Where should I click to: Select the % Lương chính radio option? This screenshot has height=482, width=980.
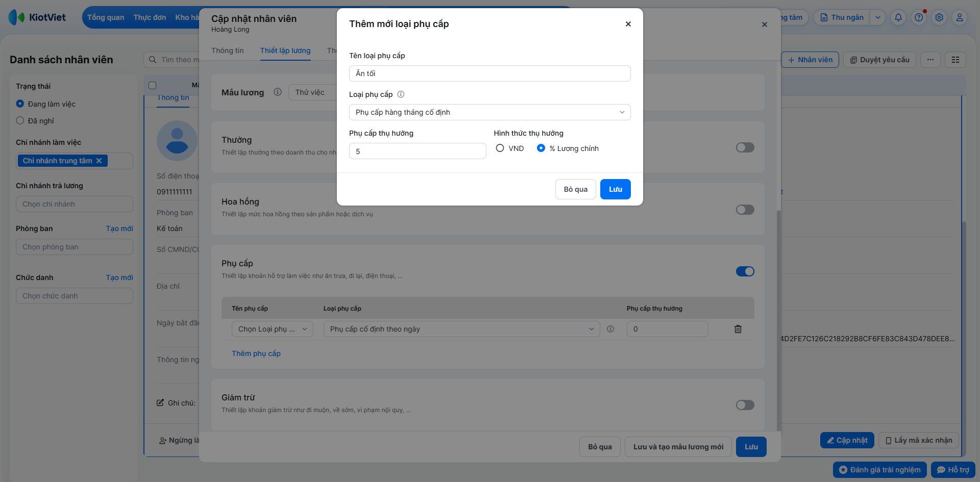[541, 148]
